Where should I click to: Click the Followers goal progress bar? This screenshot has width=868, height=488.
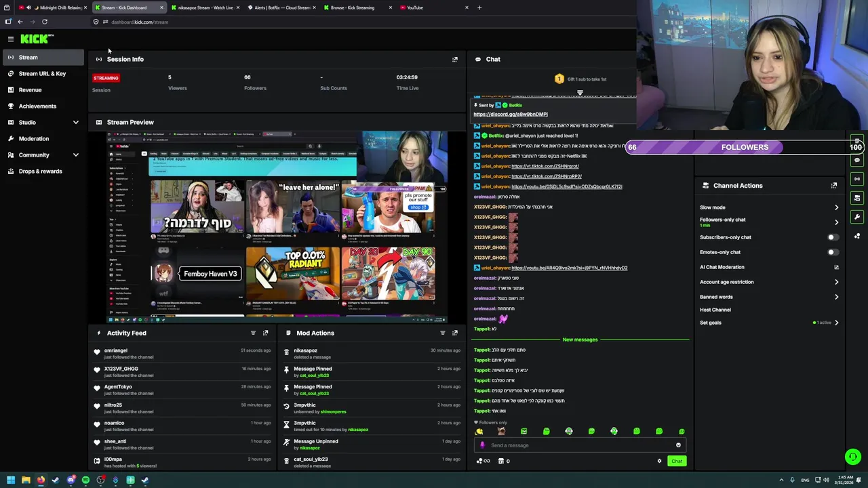tap(745, 147)
